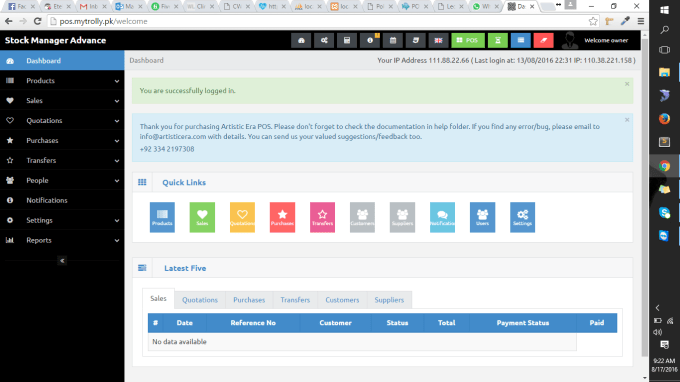The image size is (680, 382).
Task: Open the info notifications icon in top bar
Action: tap(370, 40)
